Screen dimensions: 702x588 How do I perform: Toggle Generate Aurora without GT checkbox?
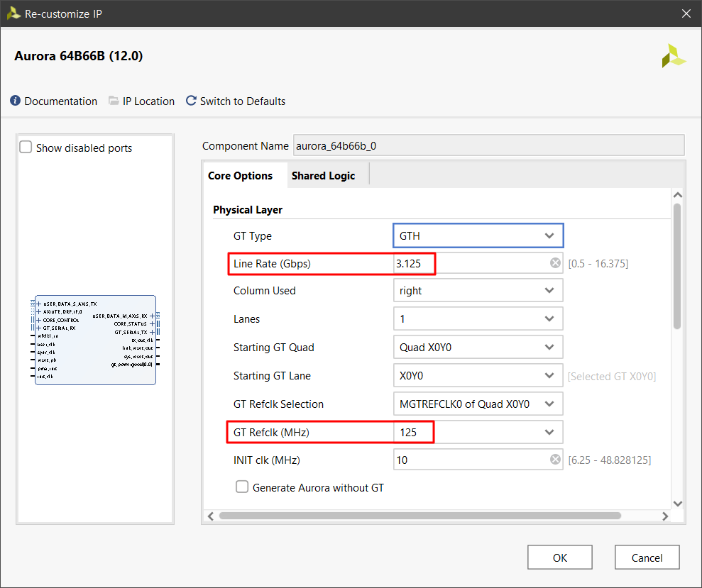coord(242,487)
